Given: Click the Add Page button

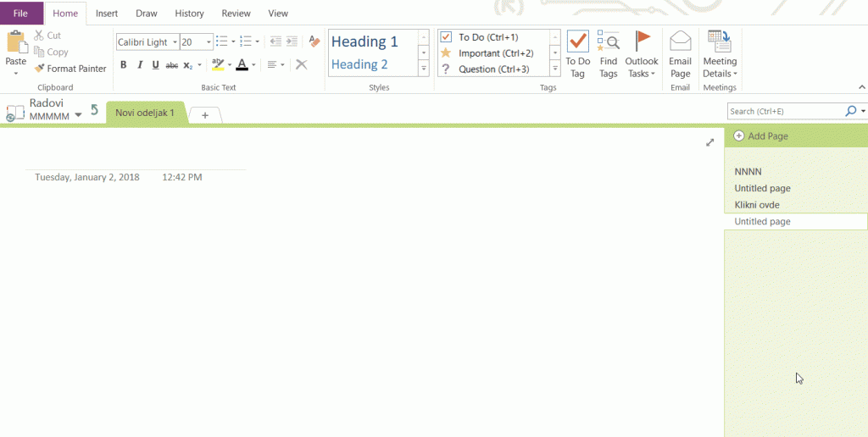Looking at the screenshot, I should click(761, 136).
